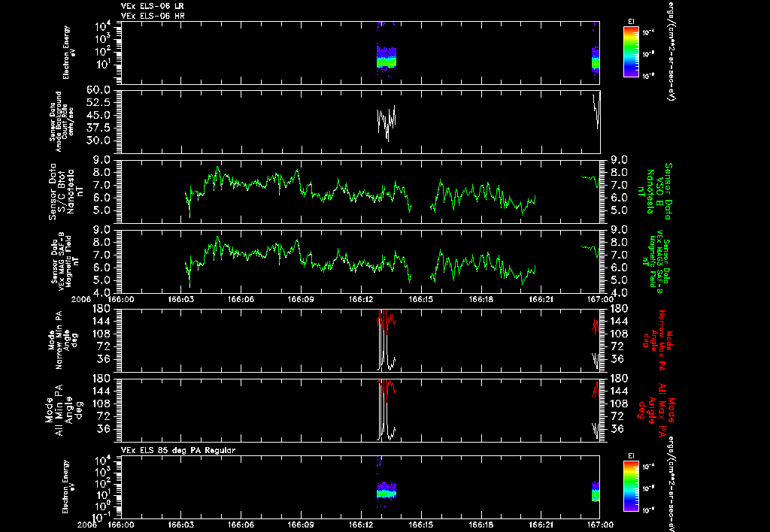770x532 pixels.
Task: Select the 'Electron Energy eV' label of the bottom panel
Action: [x=69, y=487]
